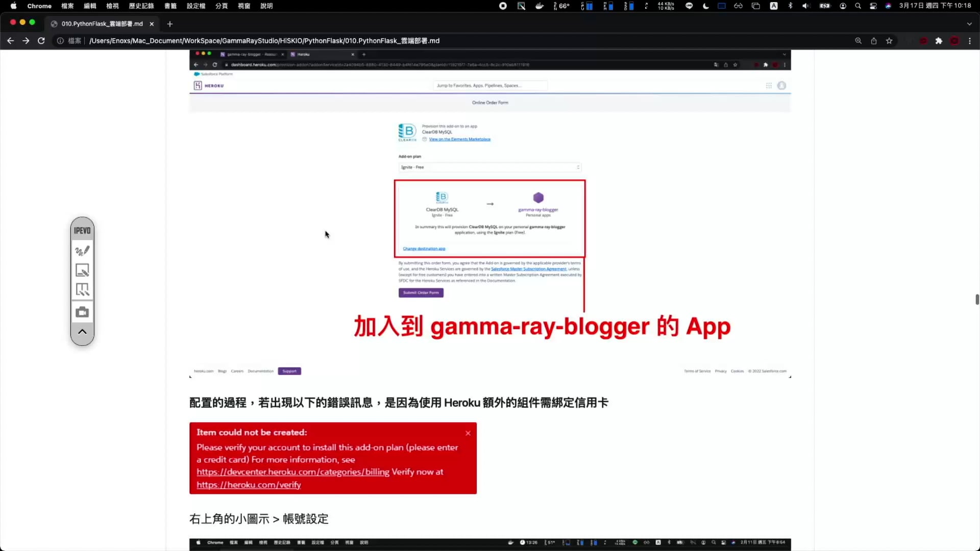The image size is (980, 551).
Task: Open the IPEVO whiteboard drawing tool
Action: [82, 270]
